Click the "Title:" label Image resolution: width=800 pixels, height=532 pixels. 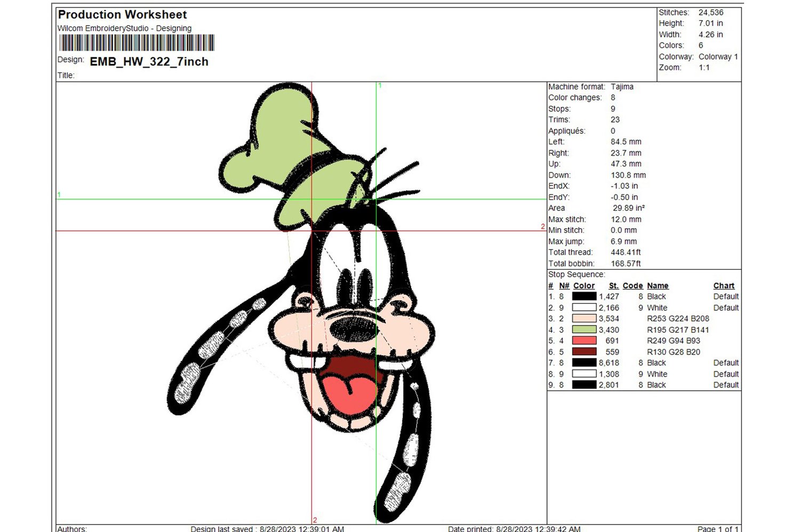(66, 75)
